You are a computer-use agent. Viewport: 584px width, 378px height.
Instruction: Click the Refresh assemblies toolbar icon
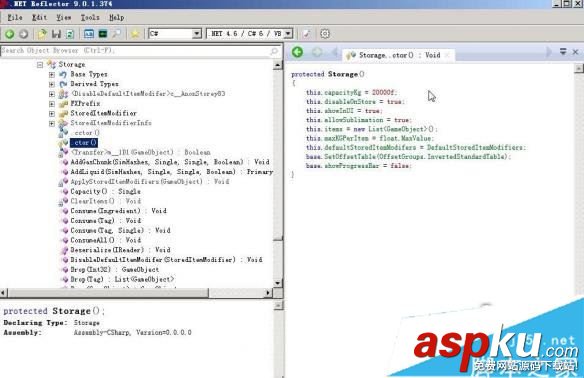[70, 34]
